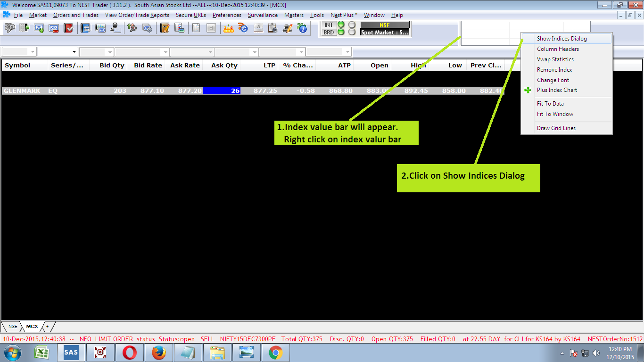Open the Windows Start menu
644x362 pixels.
tap(13, 353)
